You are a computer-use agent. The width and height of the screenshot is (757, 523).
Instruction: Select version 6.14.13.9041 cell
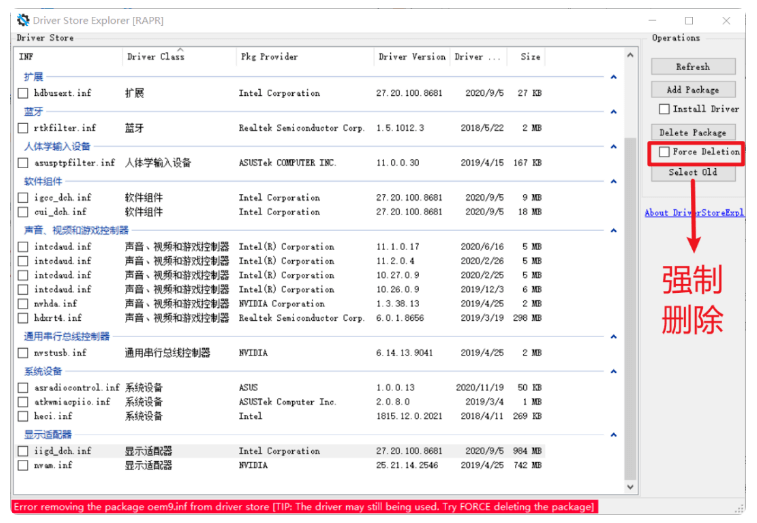(x=405, y=353)
